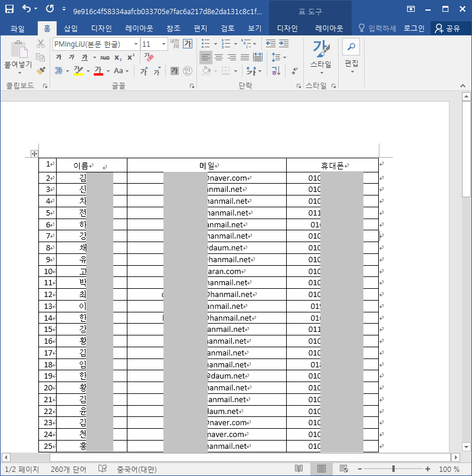
Task: Toggle character border
Action: coord(188,44)
